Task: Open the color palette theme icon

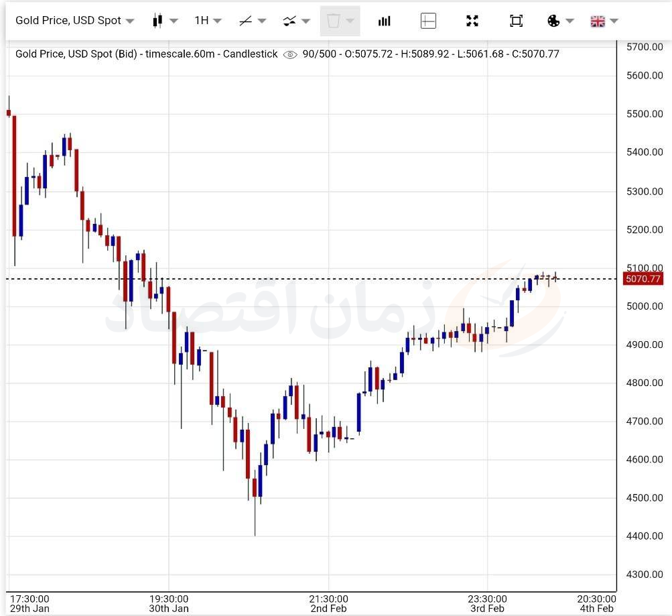Action: coord(553,21)
